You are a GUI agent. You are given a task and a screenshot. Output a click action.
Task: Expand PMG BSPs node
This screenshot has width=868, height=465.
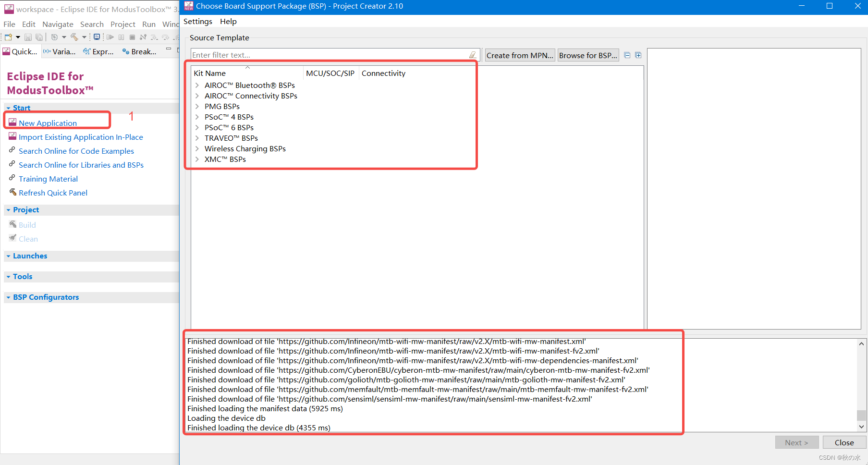coord(197,106)
